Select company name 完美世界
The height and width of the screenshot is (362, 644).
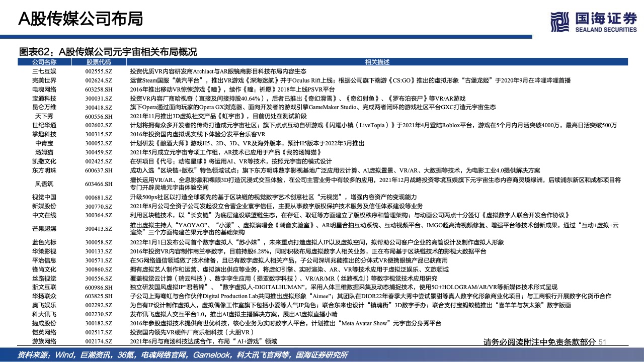pos(44,80)
